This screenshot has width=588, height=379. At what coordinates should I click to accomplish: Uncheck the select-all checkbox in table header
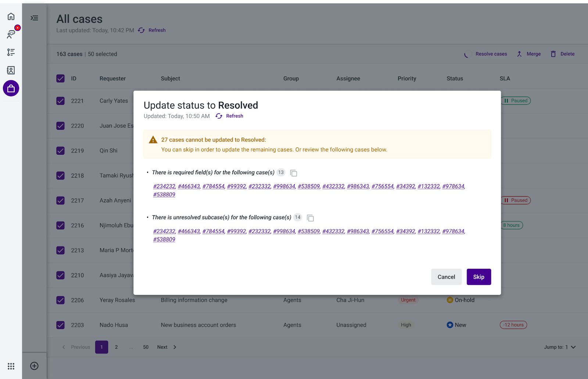[x=60, y=78]
